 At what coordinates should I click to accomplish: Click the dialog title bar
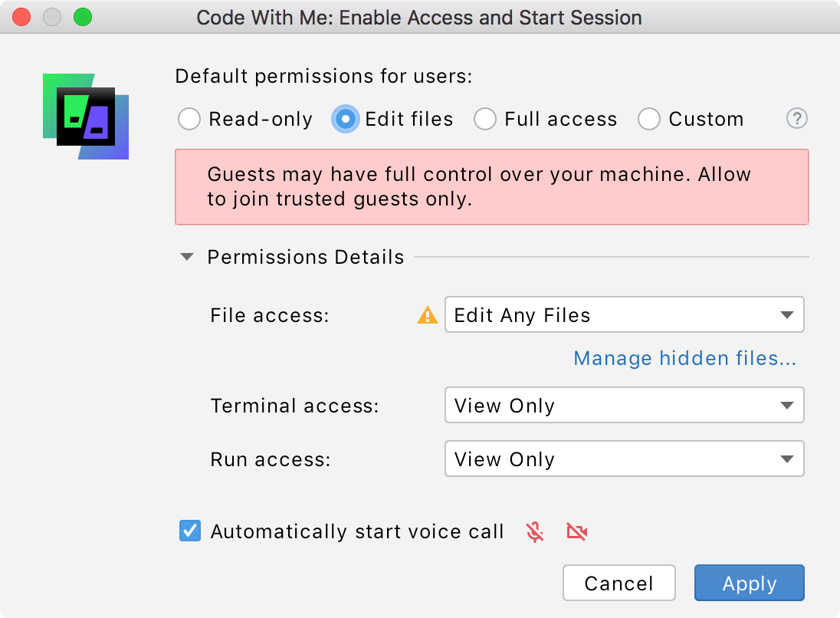420,17
